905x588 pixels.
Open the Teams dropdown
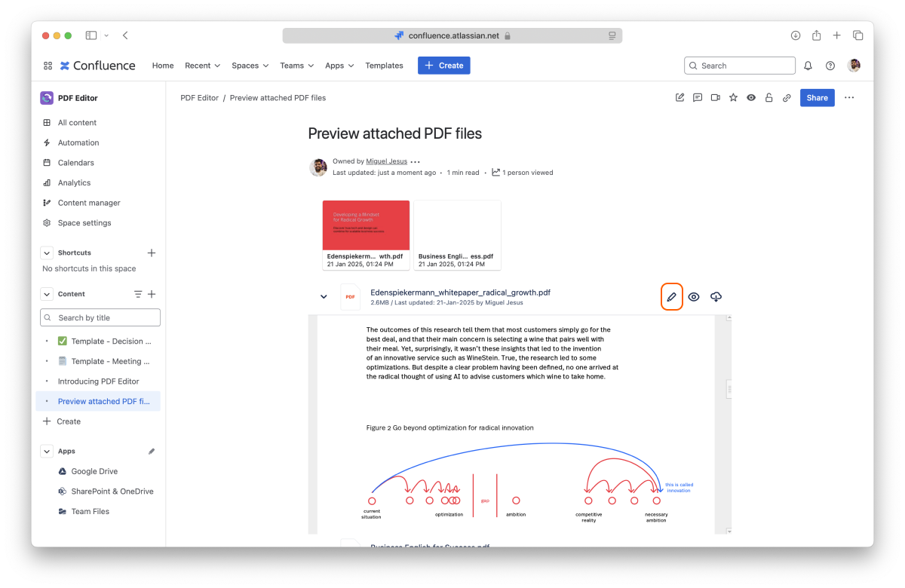(296, 66)
